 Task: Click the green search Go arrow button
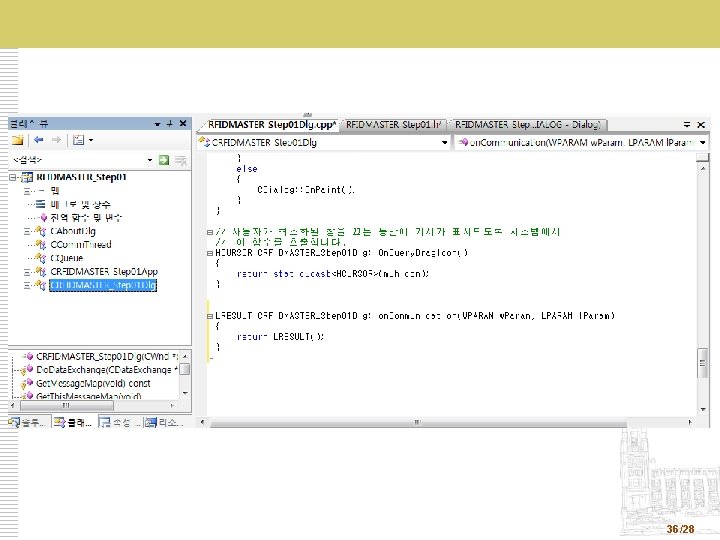163,160
